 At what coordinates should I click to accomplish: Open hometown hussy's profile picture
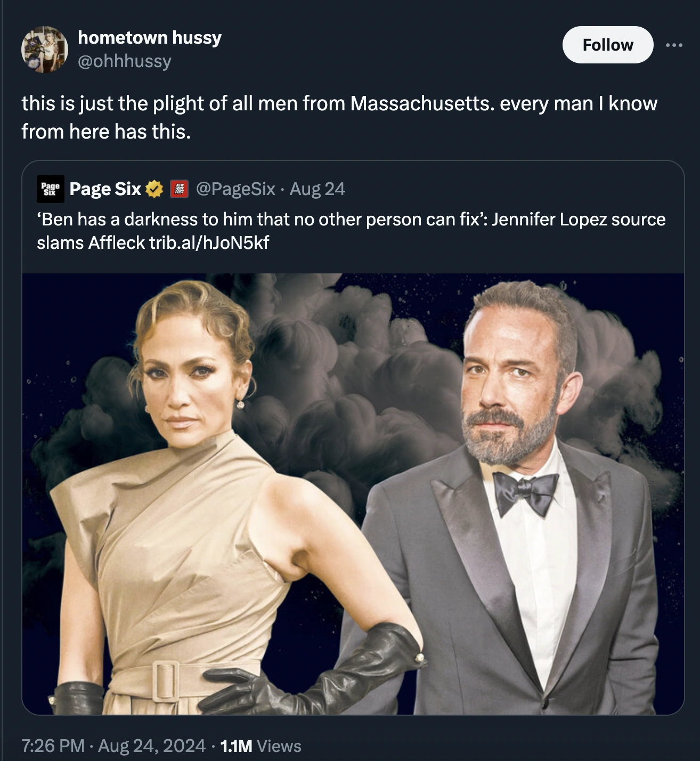pyautogui.click(x=45, y=50)
